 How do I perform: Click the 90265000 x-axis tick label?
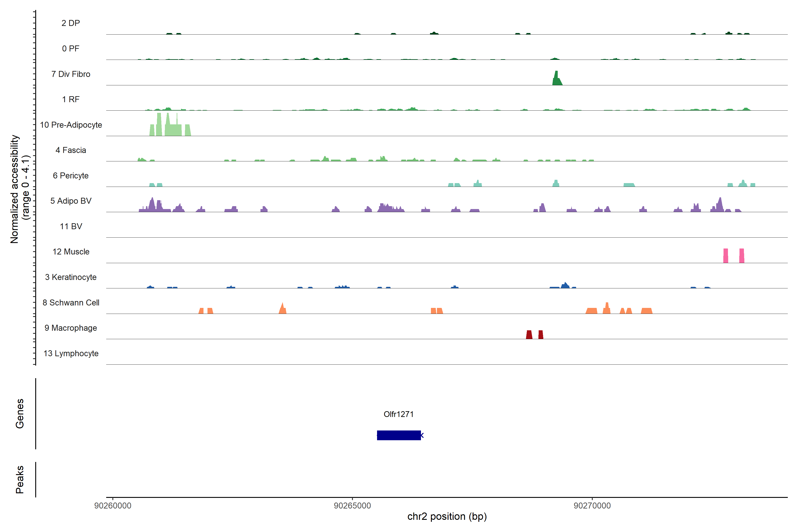352,506
